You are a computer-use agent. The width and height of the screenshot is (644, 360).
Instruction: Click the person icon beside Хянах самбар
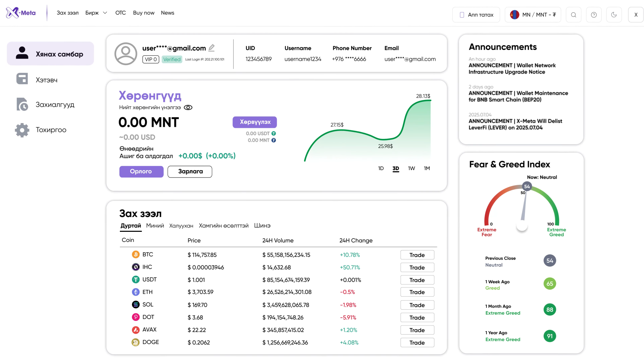[22, 53]
